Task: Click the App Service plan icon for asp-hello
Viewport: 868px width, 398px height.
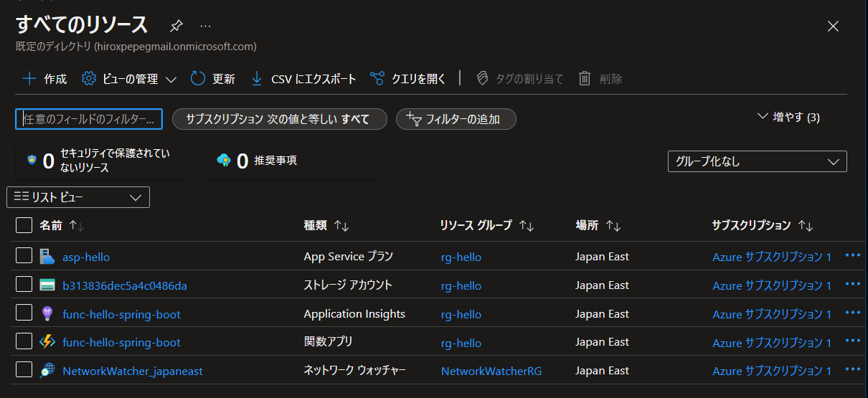Action: point(47,256)
